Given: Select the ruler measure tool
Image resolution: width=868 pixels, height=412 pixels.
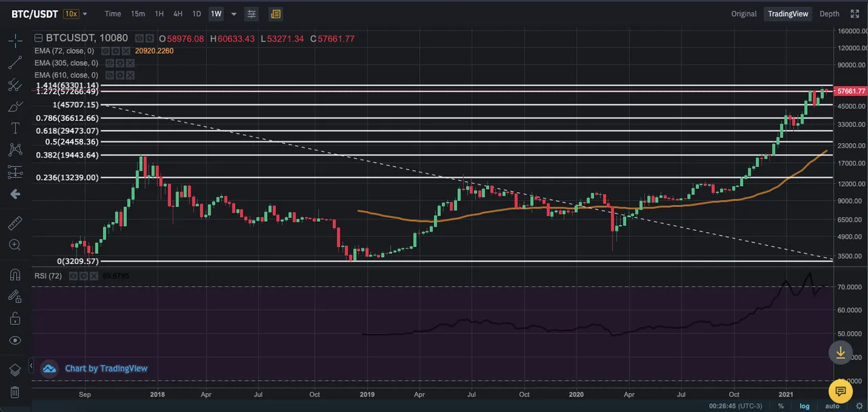Looking at the screenshot, I should (x=15, y=223).
